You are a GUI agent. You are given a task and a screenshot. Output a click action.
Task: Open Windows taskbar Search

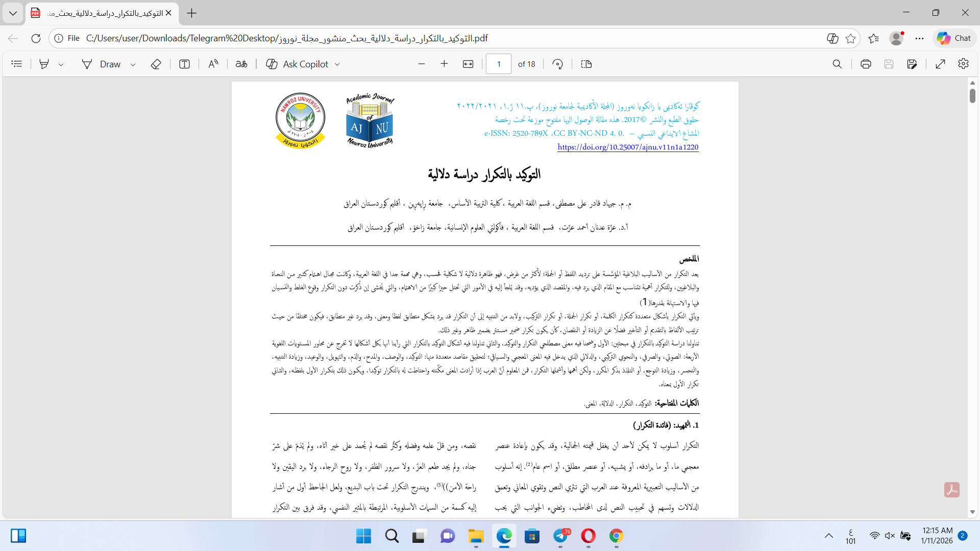click(392, 536)
